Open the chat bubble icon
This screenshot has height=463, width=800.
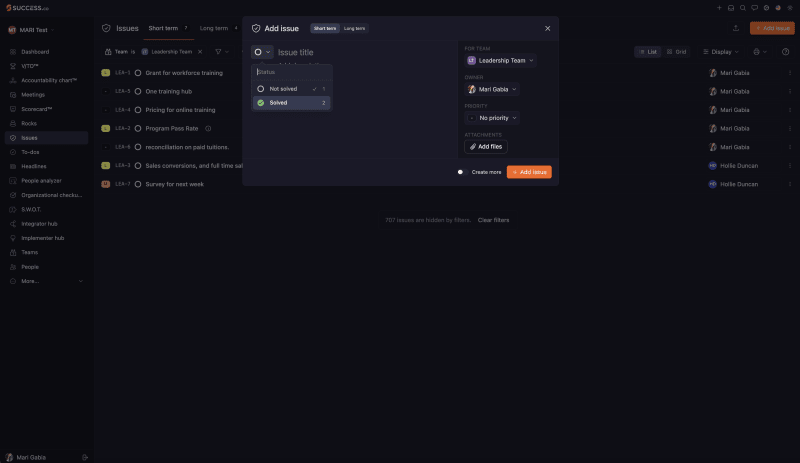coord(755,8)
